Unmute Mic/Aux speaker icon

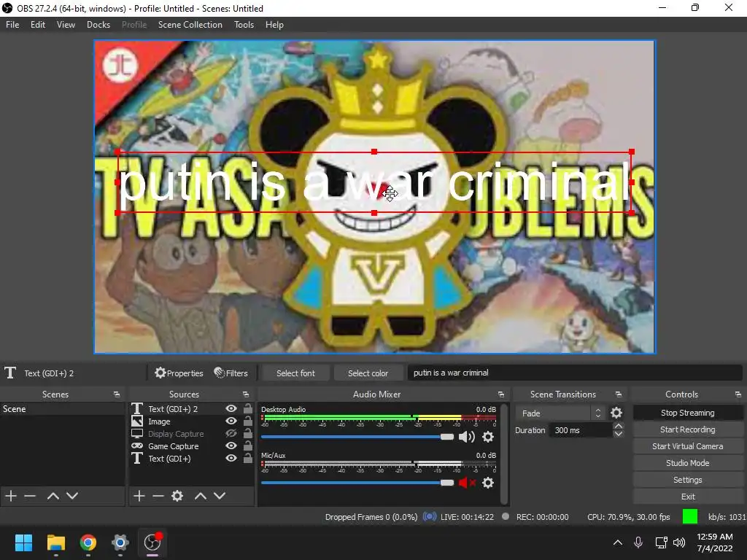click(467, 483)
